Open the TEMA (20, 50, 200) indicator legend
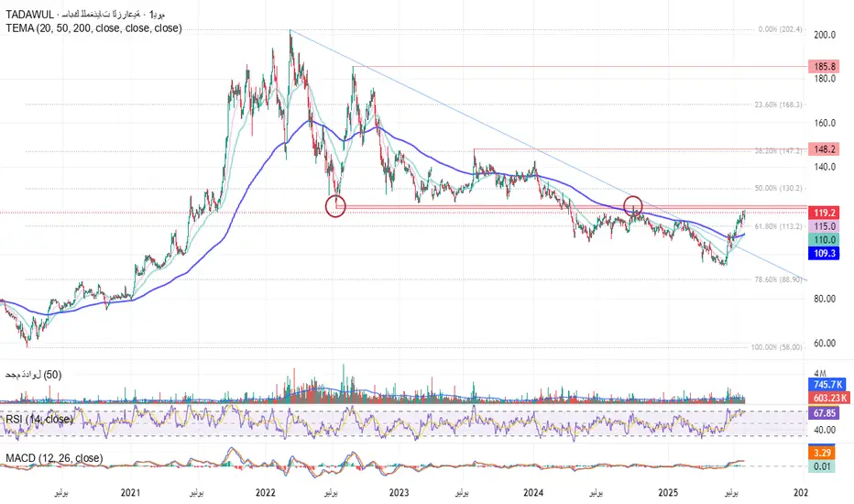 pos(93,28)
